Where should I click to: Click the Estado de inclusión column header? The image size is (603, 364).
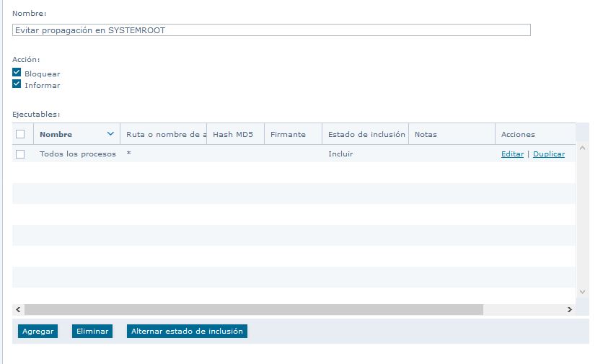366,134
